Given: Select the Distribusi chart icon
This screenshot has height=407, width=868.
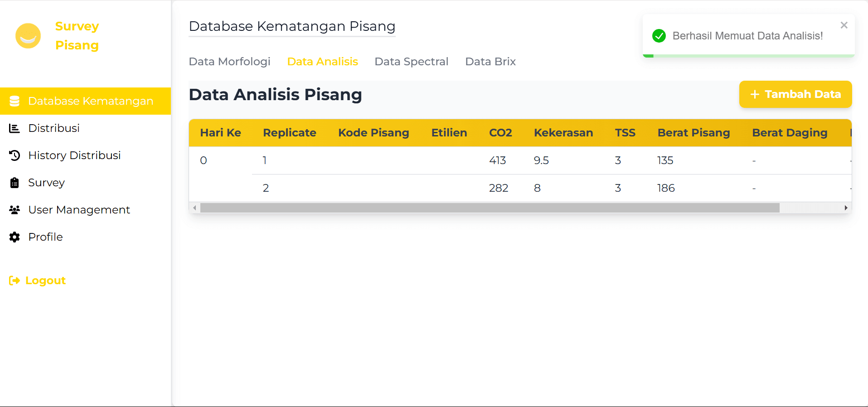Looking at the screenshot, I should 14,128.
